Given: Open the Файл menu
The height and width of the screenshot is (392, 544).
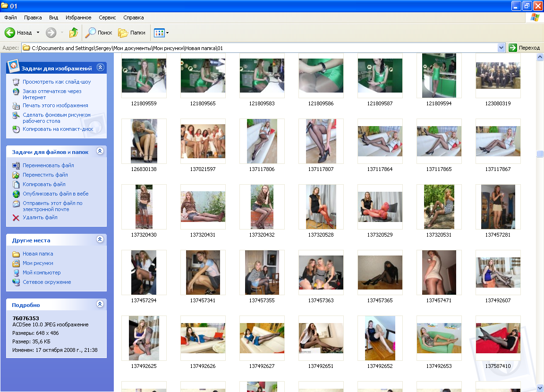Looking at the screenshot, I should 10,17.
